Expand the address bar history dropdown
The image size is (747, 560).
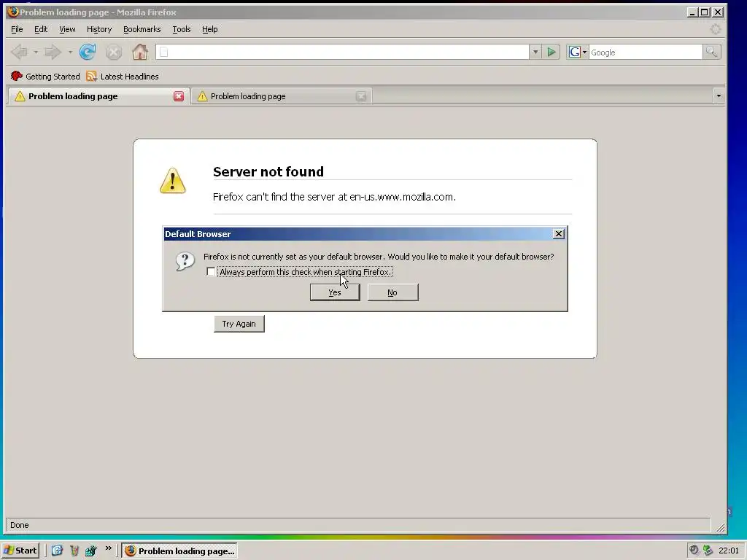(535, 52)
